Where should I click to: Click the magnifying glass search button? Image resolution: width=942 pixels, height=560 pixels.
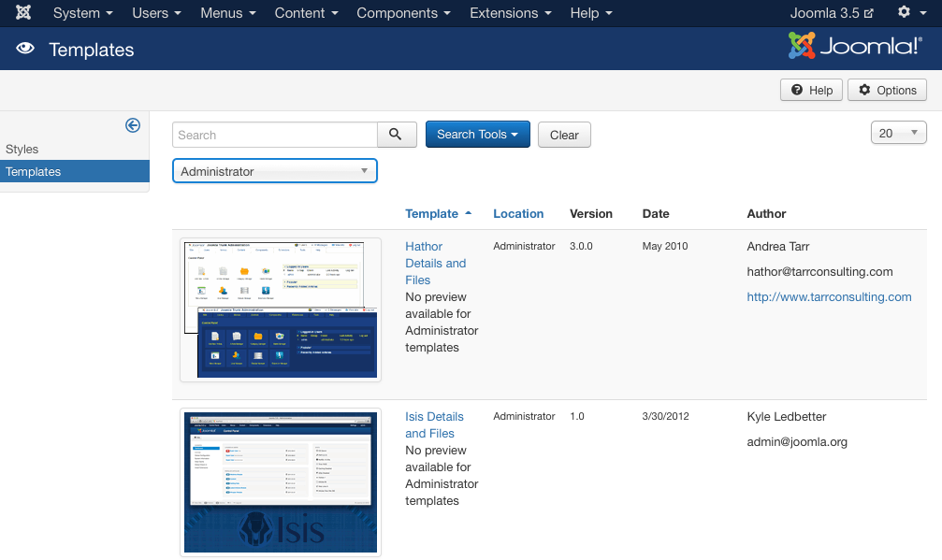click(x=397, y=135)
